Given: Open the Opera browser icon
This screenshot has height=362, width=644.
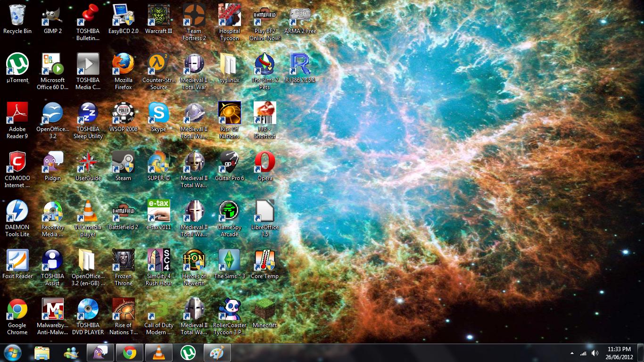Looking at the screenshot, I should [265, 166].
